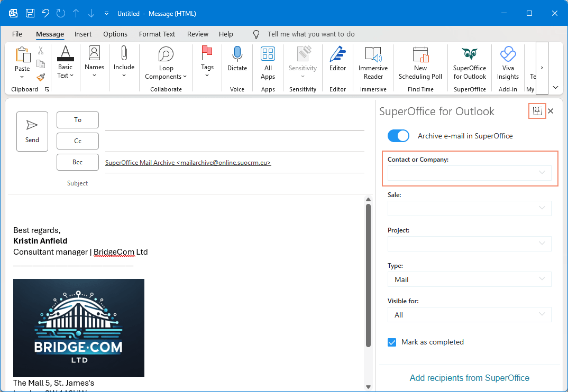
Task: Click the message body scrollbar thumb
Action: coord(369,275)
